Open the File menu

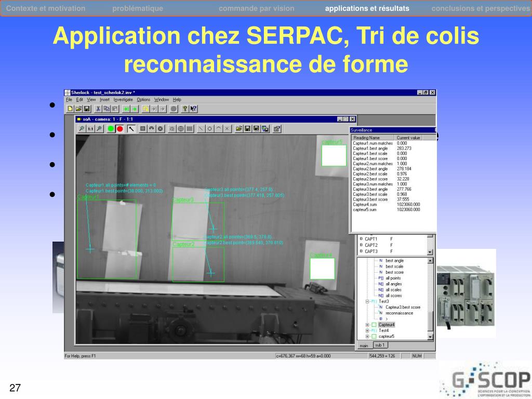coord(69,100)
